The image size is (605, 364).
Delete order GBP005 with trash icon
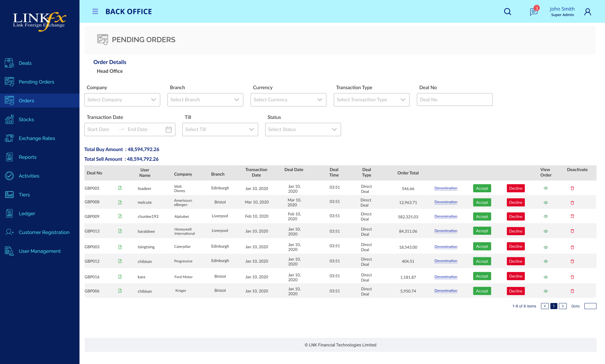(x=573, y=188)
